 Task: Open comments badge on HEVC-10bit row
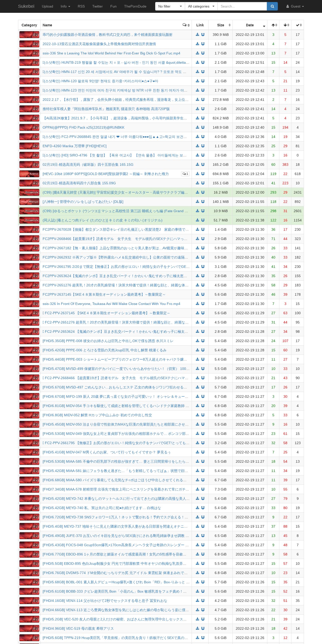click(x=185, y=174)
